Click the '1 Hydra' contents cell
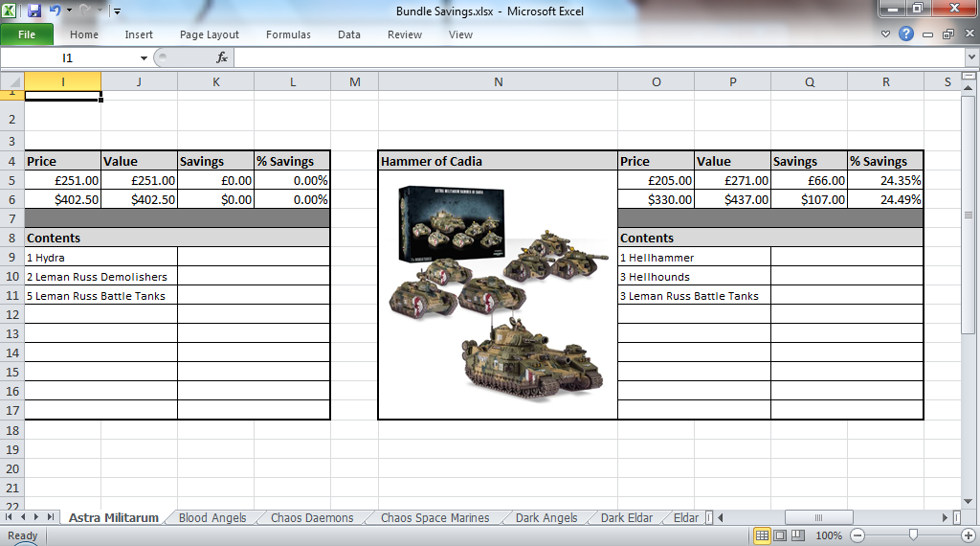Viewport: 980px width, 546px height. [100, 257]
